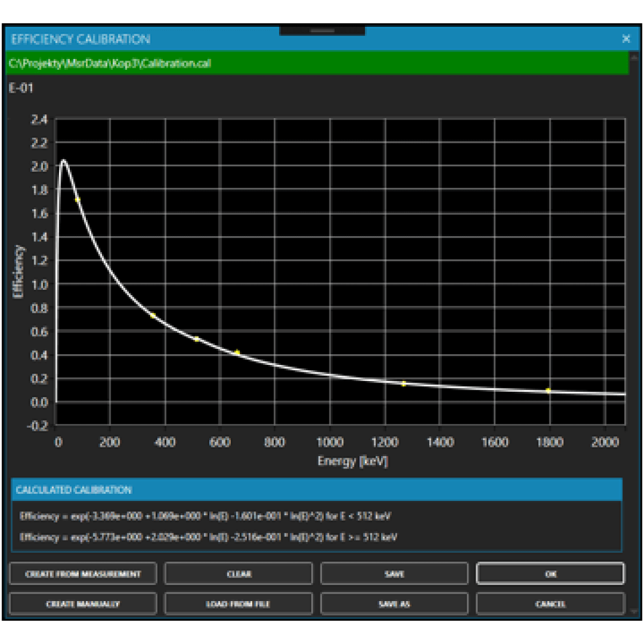Viewport: 644px width, 644px height.
Task: Pick the calibration point near 660 keV
Action: (x=237, y=353)
